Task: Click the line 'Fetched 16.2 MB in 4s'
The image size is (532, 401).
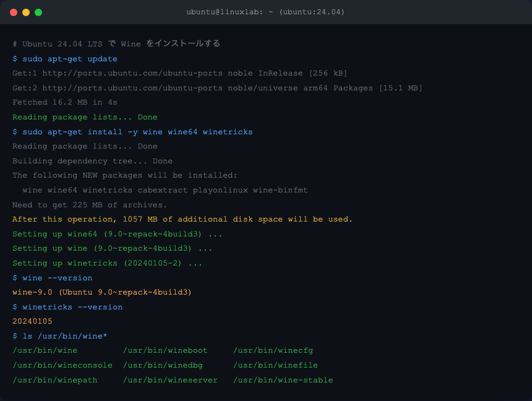Action: 65,102
